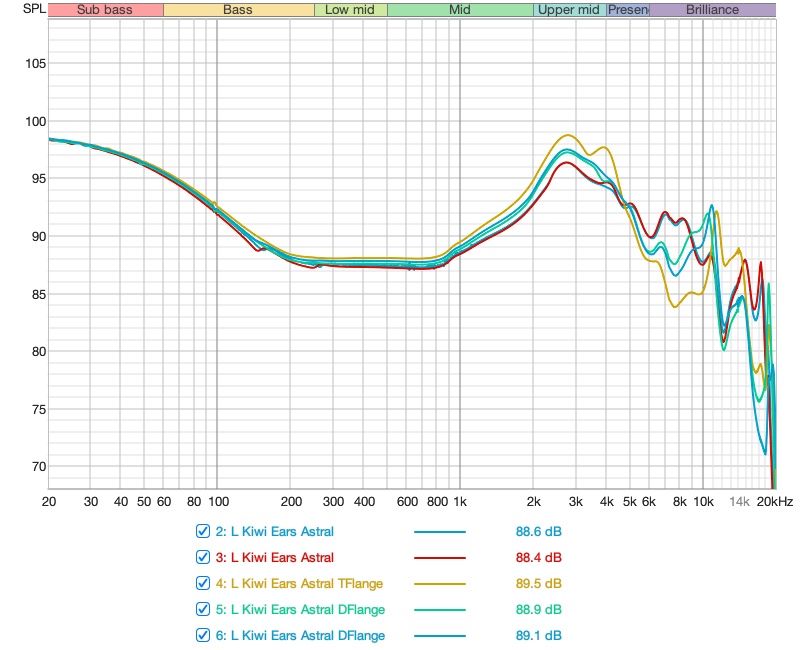The image size is (800, 650).
Task: Uncheck the 3: L Kiwi Ears Astral trace
Action: (x=203, y=557)
